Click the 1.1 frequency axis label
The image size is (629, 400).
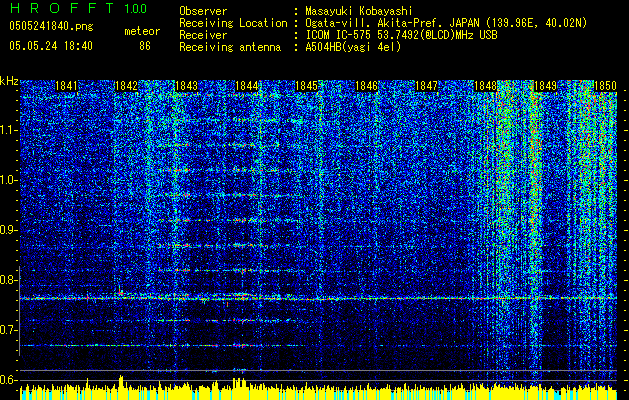pyautogui.click(x=9, y=130)
